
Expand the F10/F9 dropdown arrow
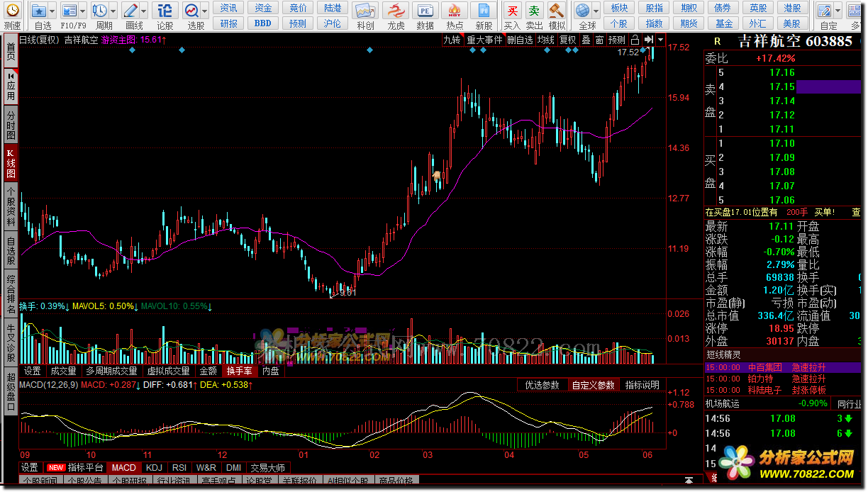[83, 11]
